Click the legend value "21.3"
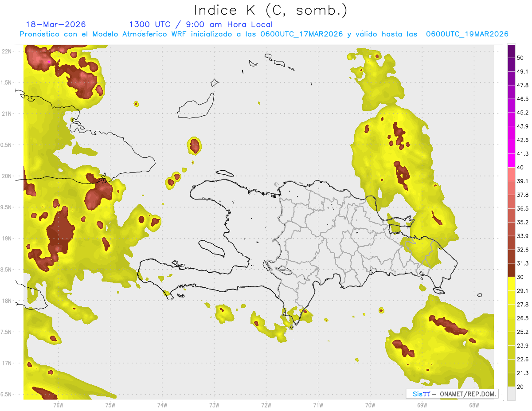The height and width of the screenshot is (411, 532). [523, 373]
